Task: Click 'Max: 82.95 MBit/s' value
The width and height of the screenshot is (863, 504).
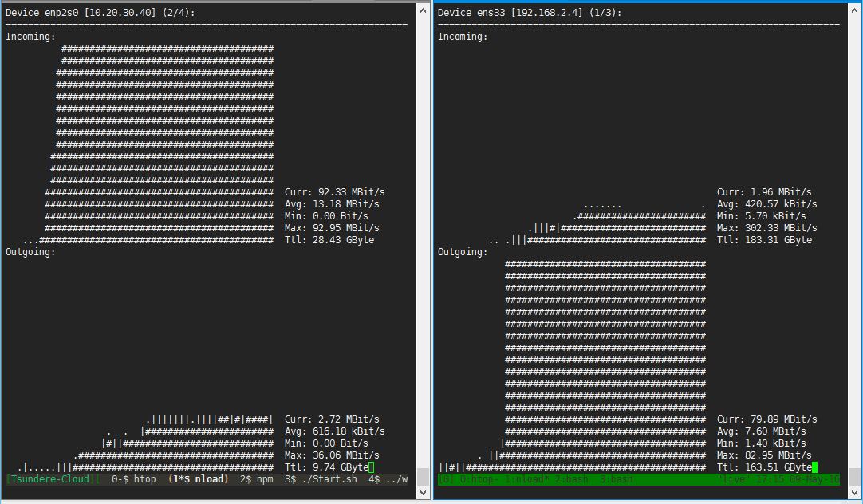Action: [x=764, y=455]
